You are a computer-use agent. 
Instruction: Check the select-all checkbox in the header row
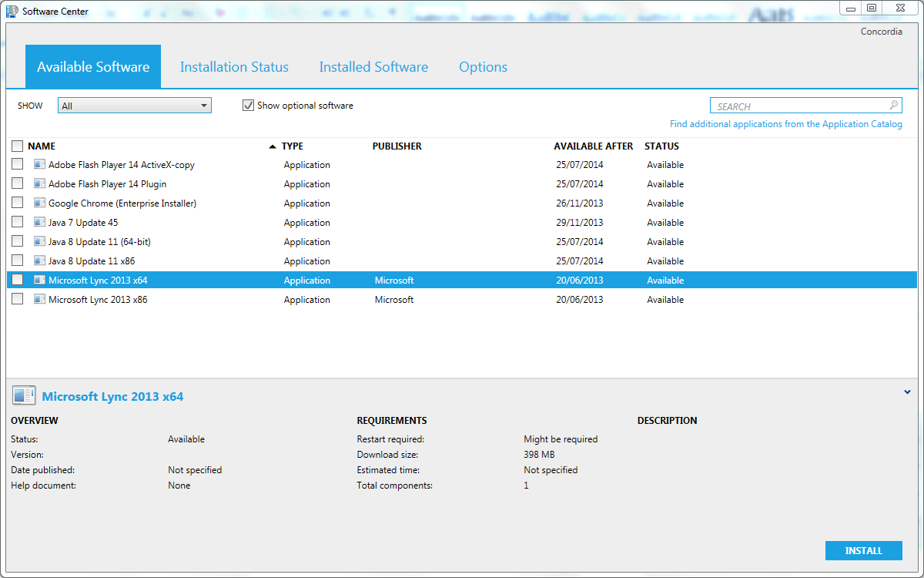[x=17, y=146]
